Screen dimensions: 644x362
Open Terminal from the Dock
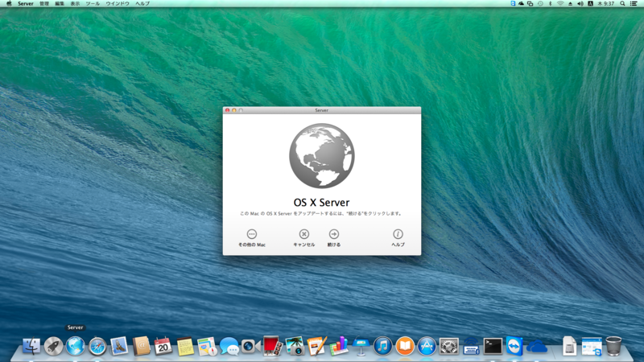pyautogui.click(x=493, y=346)
